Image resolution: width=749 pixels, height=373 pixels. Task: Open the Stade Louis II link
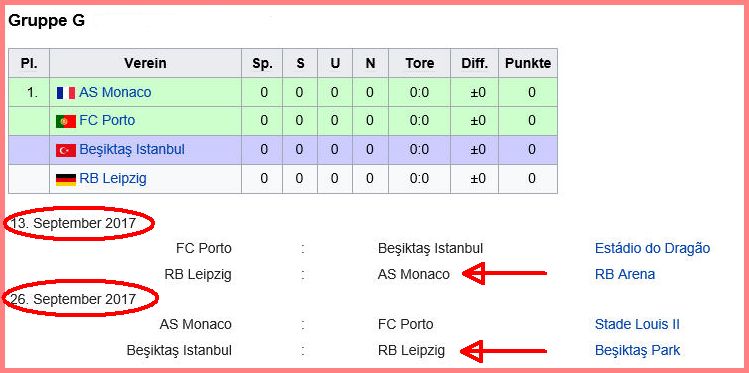(x=637, y=324)
